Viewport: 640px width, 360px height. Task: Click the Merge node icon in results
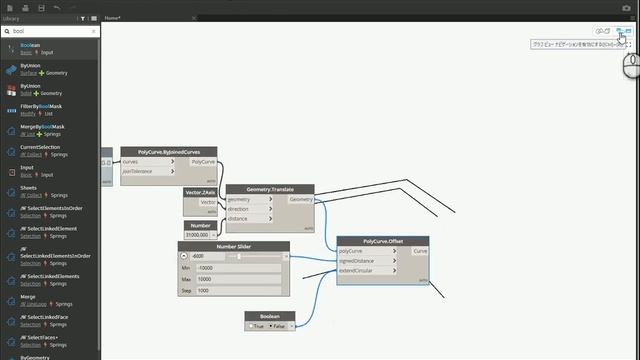11,301
